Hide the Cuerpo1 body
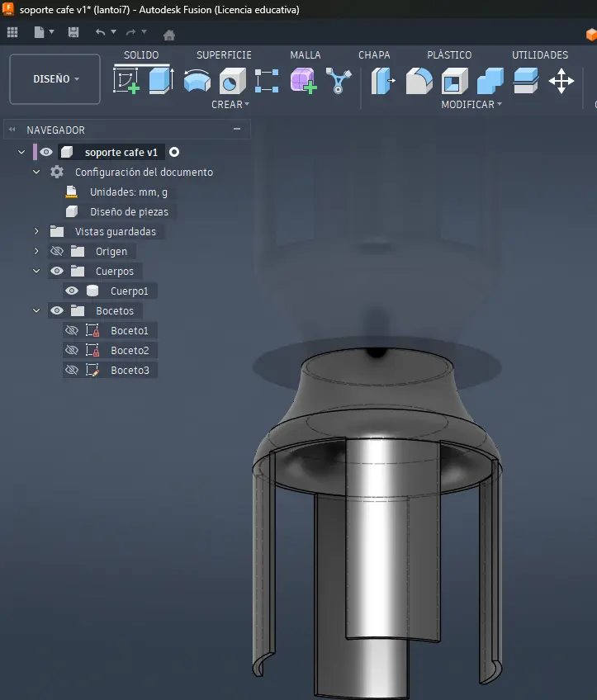 72,291
